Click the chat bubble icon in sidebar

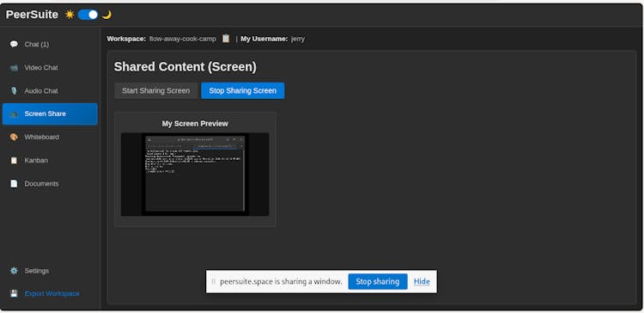[x=14, y=44]
